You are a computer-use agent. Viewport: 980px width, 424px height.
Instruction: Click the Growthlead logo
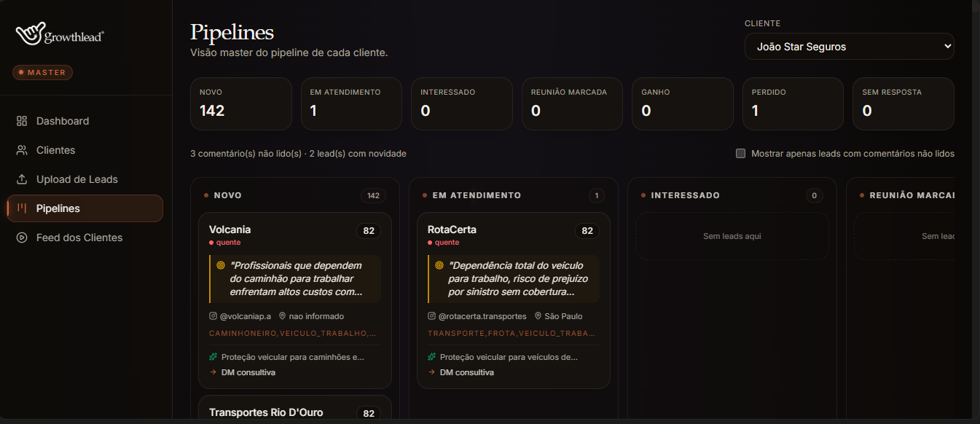click(60, 34)
